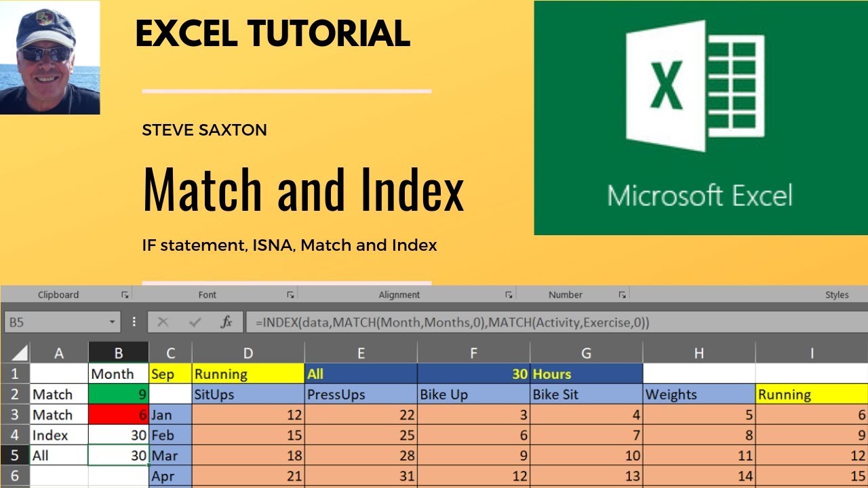868x488 pixels.
Task: Click the Microsoft Excel logo image
Action: point(701,118)
